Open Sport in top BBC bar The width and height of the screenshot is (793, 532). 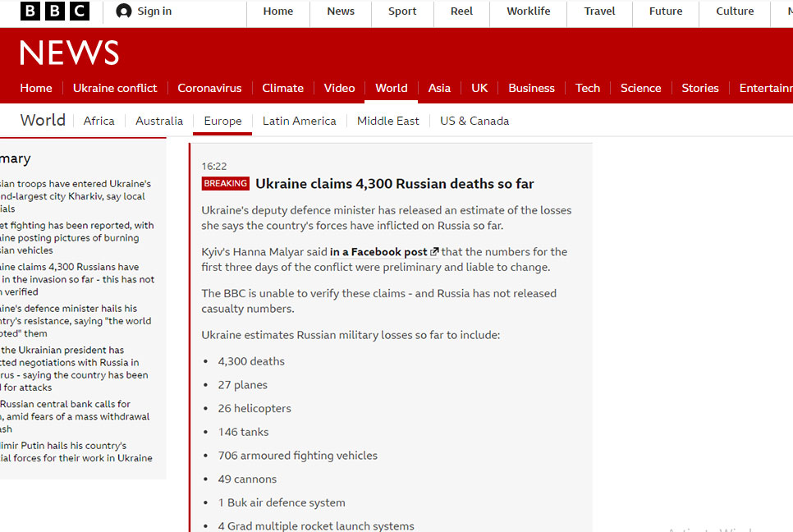pyautogui.click(x=402, y=11)
